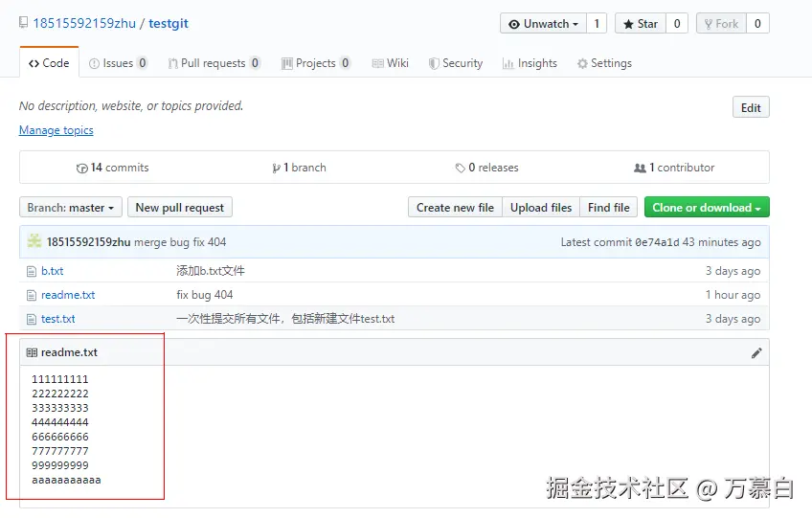Open readme.txt in the file list
Viewport: 812px width, 518px height.
tap(68, 295)
